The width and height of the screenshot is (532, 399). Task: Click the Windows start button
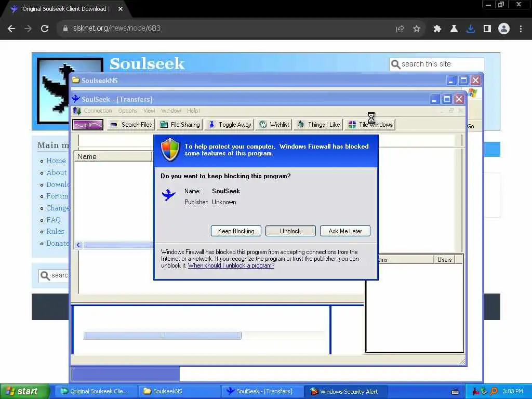pos(24,391)
